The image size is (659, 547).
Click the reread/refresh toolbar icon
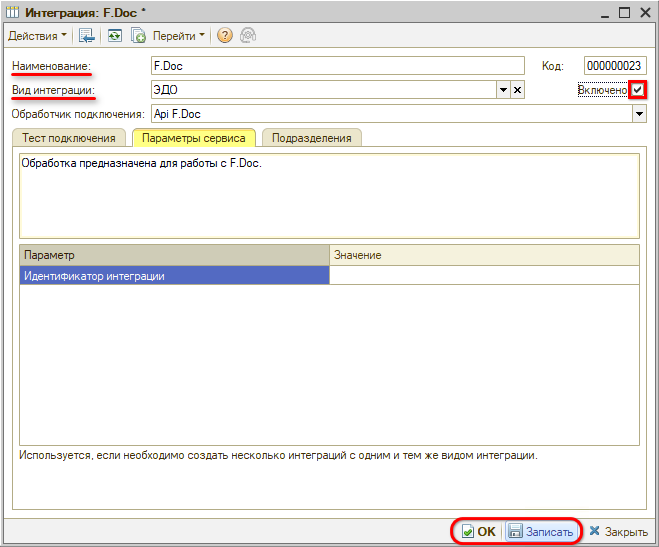pyautogui.click(x=115, y=36)
